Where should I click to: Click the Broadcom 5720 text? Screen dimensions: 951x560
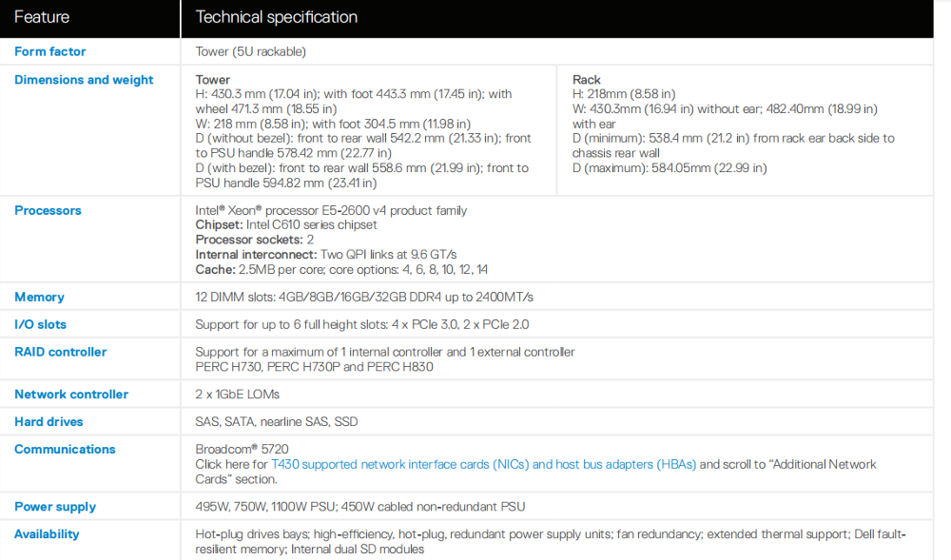click(242, 449)
